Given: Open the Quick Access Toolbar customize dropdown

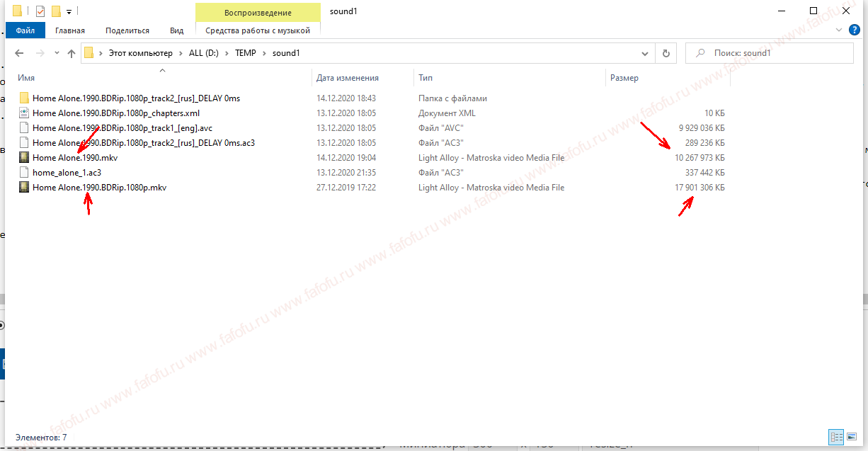Looking at the screenshot, I should (69, 12).
